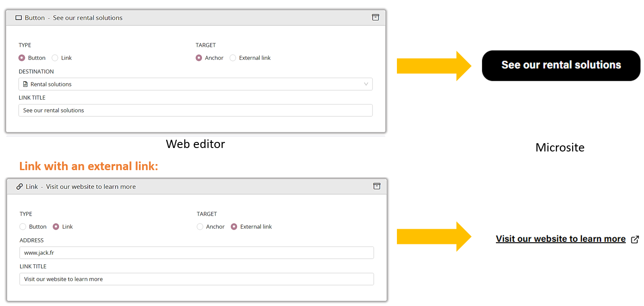Screen dimensions: 644x306
Task: Click the archive icon on Button panel header
Action: click(376, 17)
